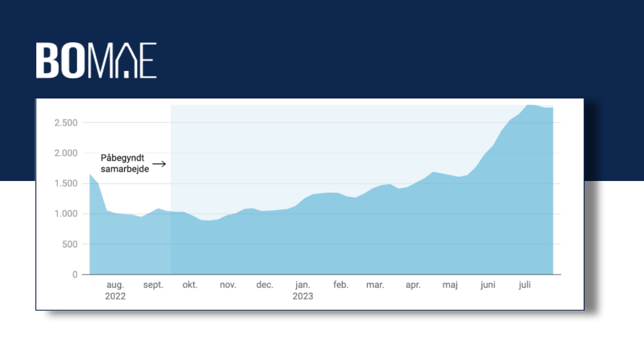Click the house-shaped A in logo

127,60
